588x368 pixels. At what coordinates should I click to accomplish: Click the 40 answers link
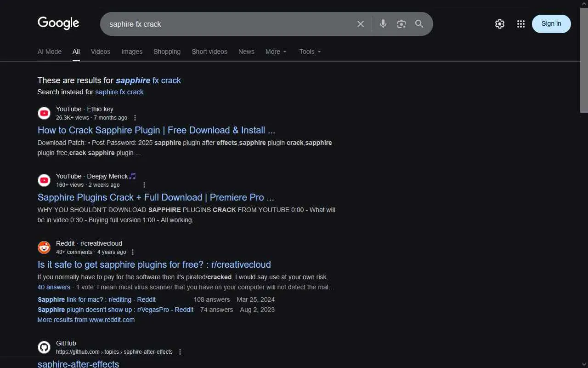(x=54, y=287)
